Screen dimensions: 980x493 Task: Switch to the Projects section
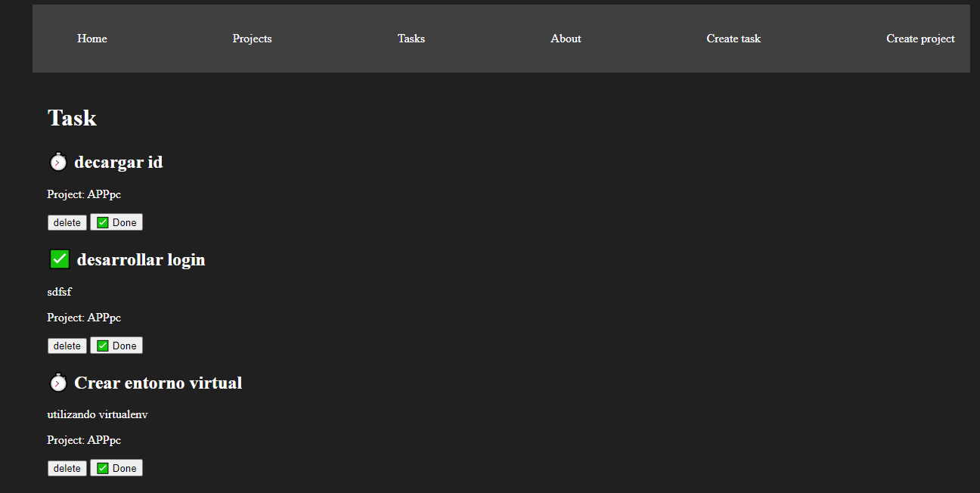[252, 38]
